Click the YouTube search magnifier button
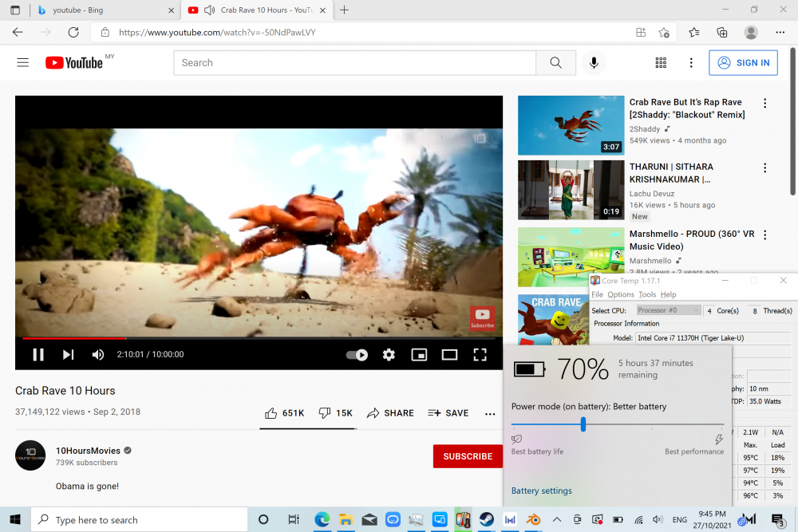The width and height of the screenshot is (798, 532). (555, 62)
